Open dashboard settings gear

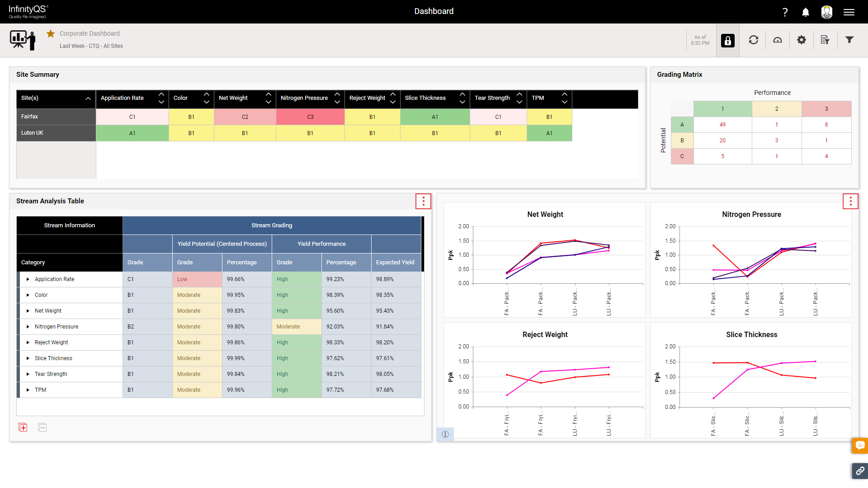802,40
